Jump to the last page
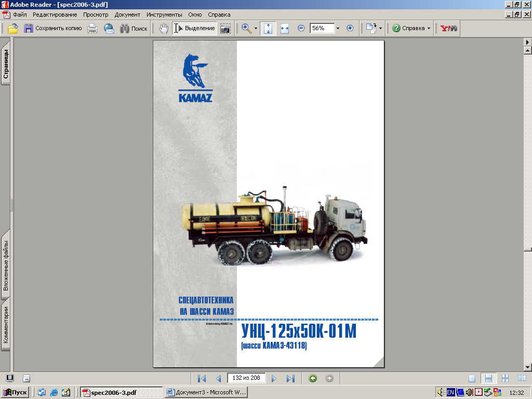Viewport: 532px width, 399px height. point(290,378)
